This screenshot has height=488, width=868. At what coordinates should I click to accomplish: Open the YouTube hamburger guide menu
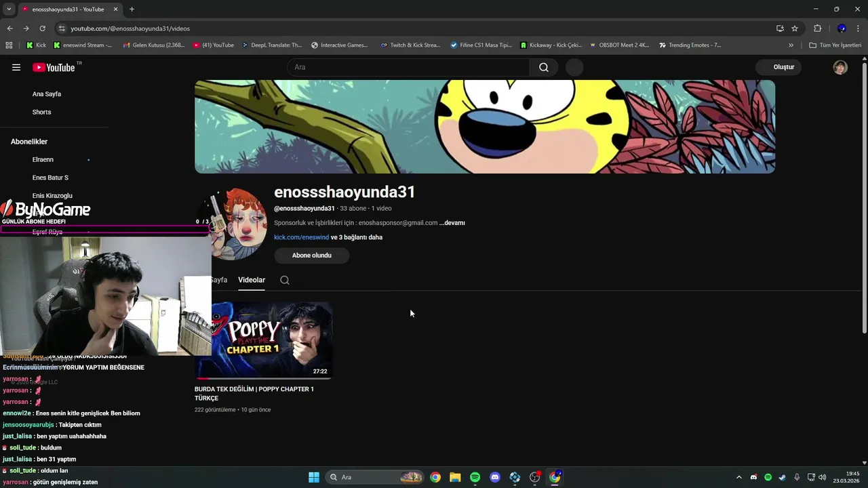click(16, 67)
